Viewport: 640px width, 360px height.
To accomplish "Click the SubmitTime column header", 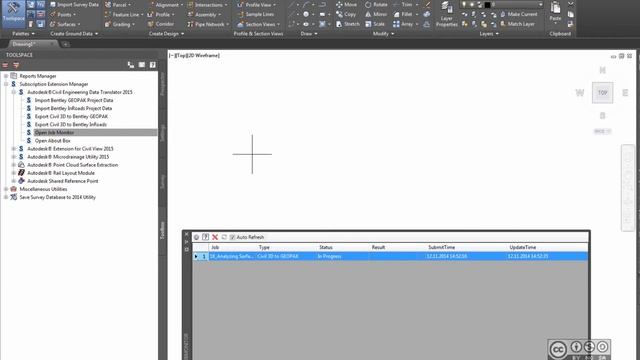I will point(441,247).
